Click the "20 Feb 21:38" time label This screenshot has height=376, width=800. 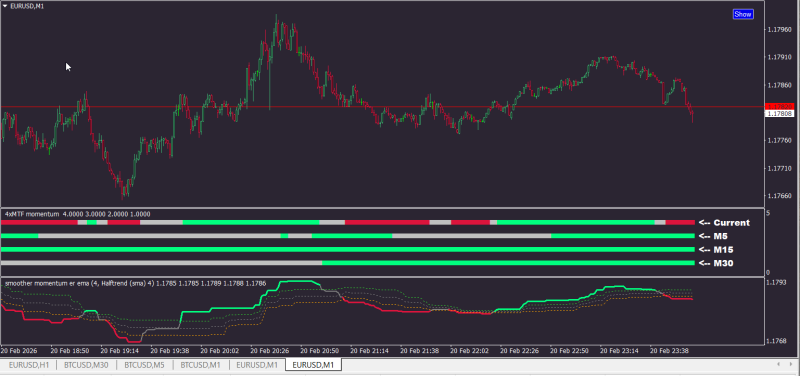pos(420,351)
